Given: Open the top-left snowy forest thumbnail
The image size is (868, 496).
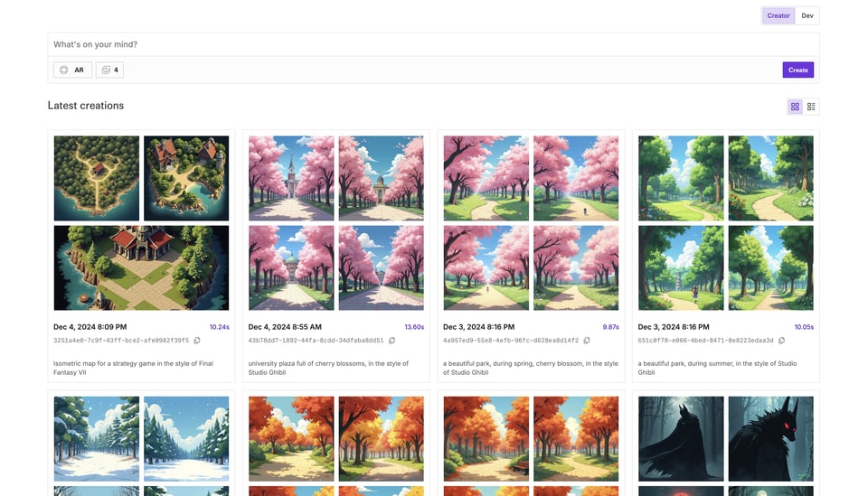Looking at the screenshot, I should click(97, 438).
